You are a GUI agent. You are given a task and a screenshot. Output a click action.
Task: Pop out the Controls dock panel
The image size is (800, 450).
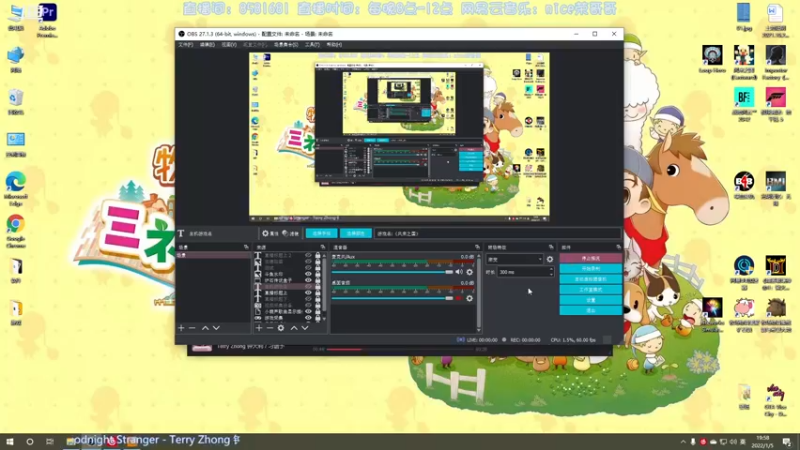(618, 247)
